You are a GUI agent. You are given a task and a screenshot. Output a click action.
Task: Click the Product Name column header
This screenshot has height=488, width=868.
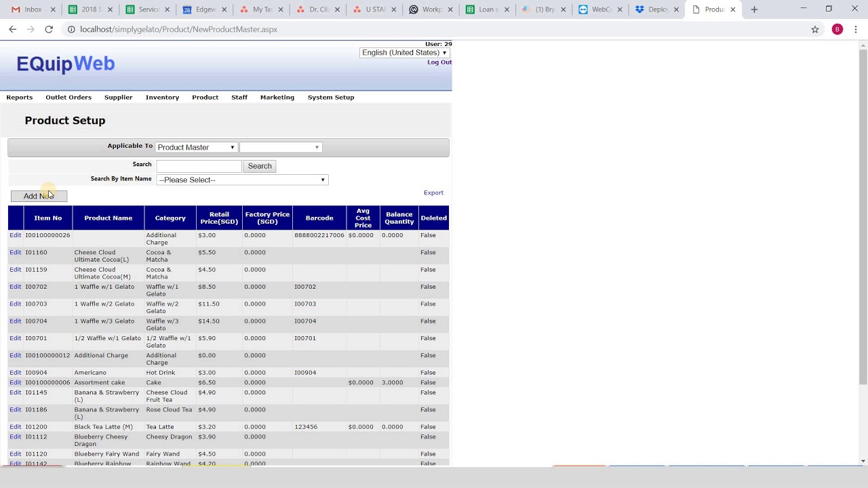click(108, 218)
